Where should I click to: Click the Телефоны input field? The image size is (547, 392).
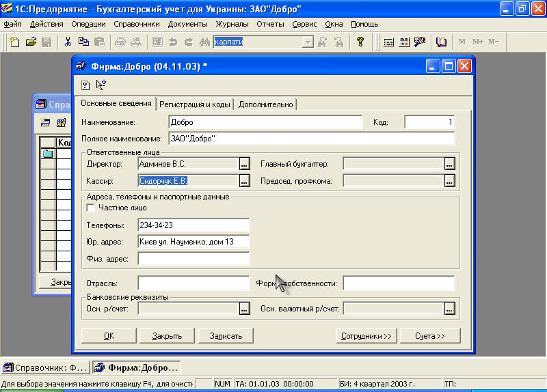(194, 225)
